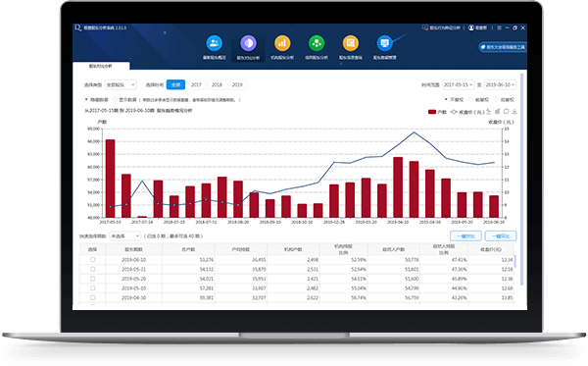Check the box for row 2019-04-30
The image size is (588, 366).
tap(93, 297)
